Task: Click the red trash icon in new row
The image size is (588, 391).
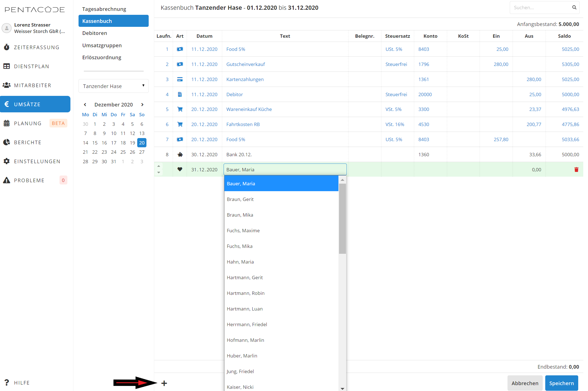Action: [x=576, y=170]
